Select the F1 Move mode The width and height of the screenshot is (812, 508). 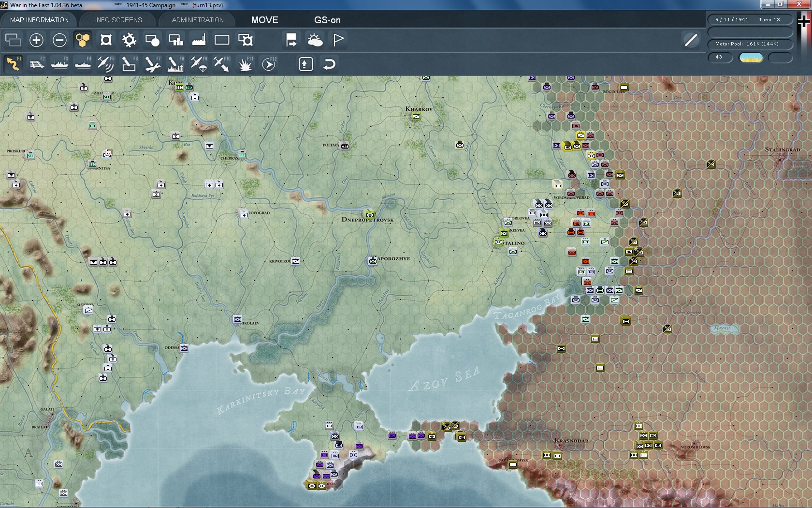point(13,64)
